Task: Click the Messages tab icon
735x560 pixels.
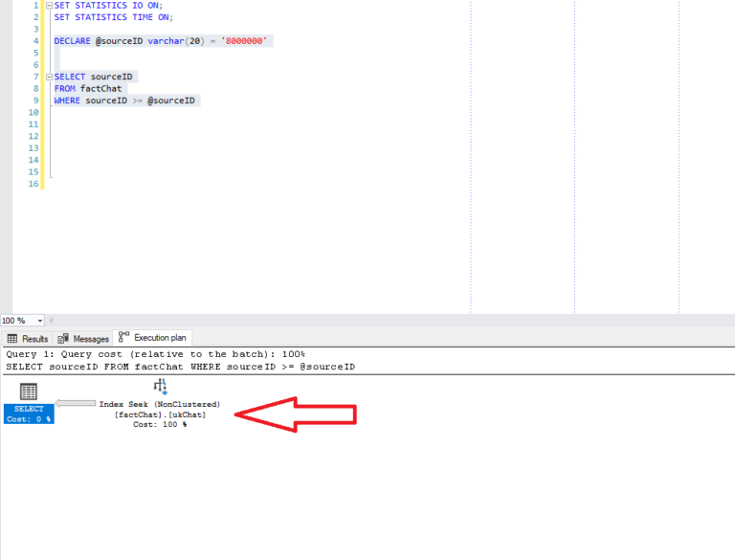Action: (x=63, y=339)
